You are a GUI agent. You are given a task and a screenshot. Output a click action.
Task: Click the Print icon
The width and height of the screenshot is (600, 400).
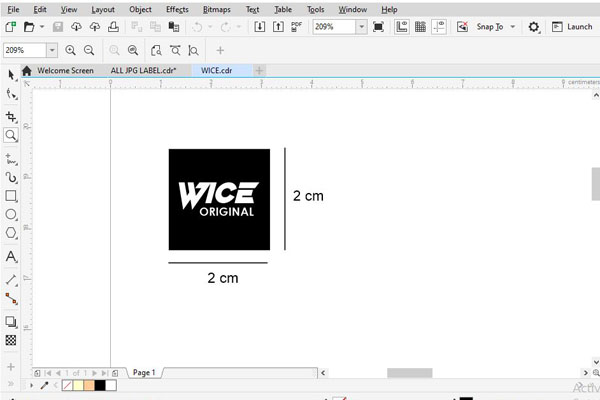click(113, 27)
